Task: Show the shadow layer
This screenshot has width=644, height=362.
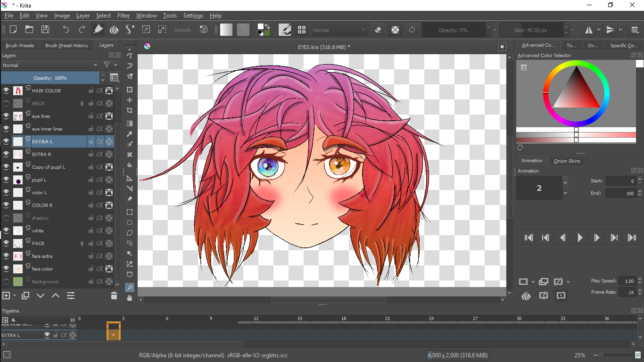Action: 6,218
